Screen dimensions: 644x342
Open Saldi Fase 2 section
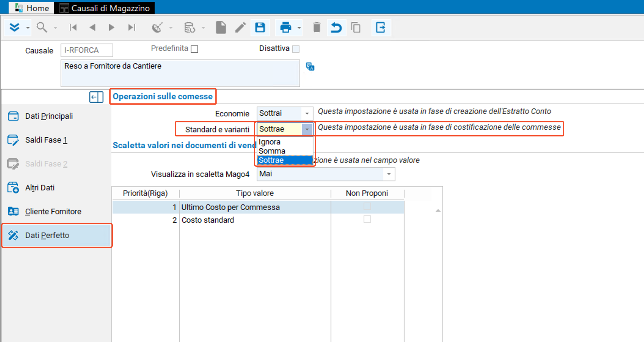57,164
